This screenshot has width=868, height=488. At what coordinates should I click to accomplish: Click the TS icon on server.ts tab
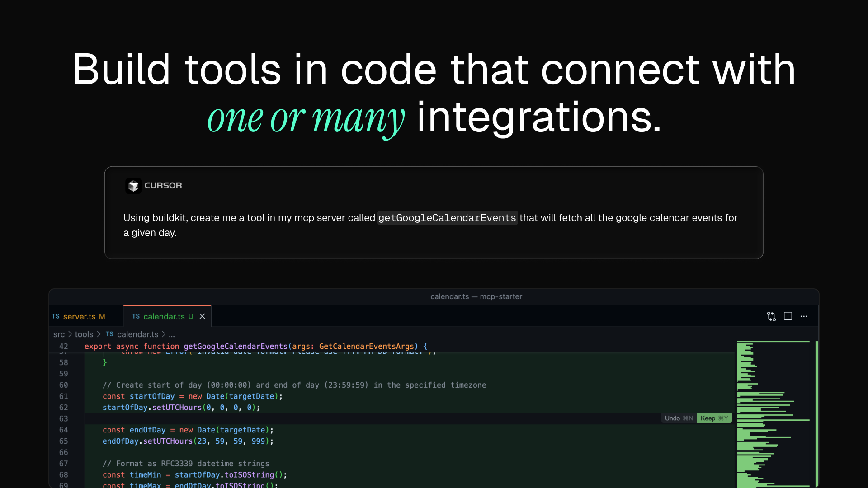pos(56,316)
